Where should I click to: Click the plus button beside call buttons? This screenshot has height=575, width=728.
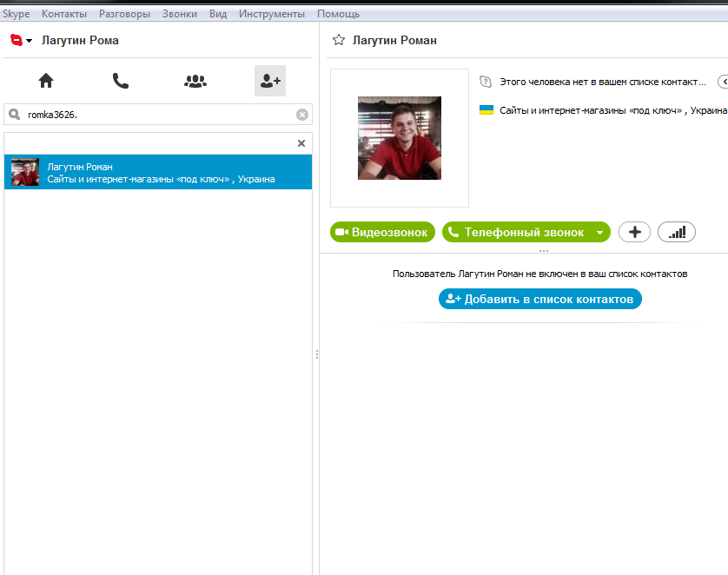[x=634, y=232]
